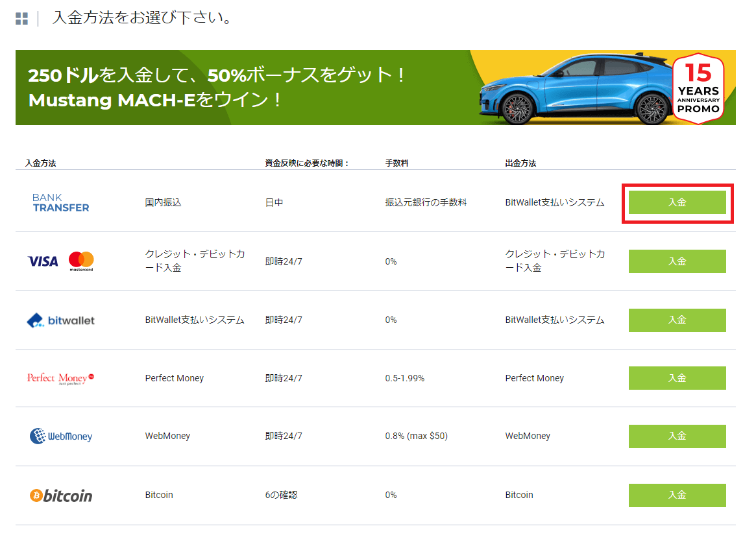Click BitWallet支払いシステム withdrawal in the bank transfer row
The image size is (756, 535).
click(x=554, y=202)
